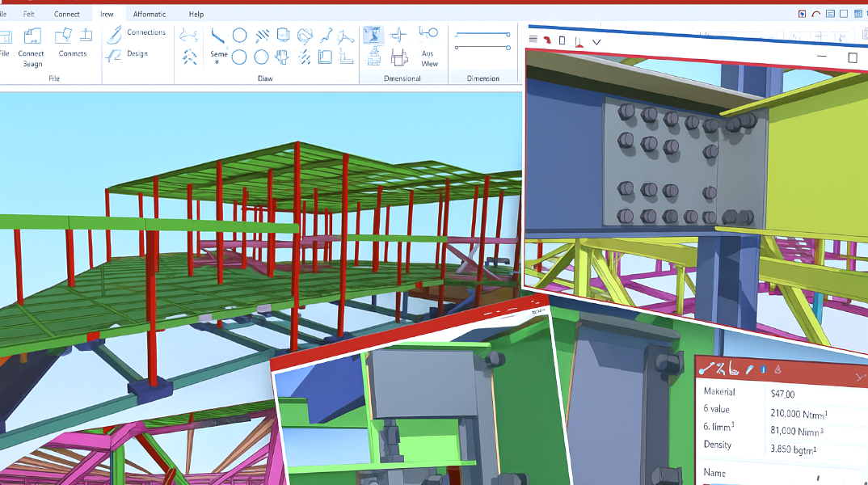
Task: Click the red stand icon in secondary toolbar
Action: (x=579, y=42)
